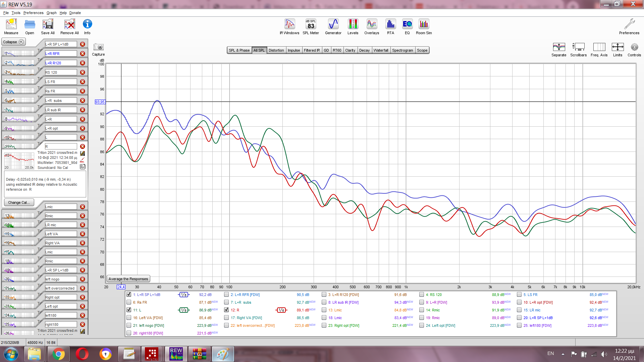This screenshot has width=644, height=362.
Task: Open the Room Sim tool
Action: pos(424,26)
